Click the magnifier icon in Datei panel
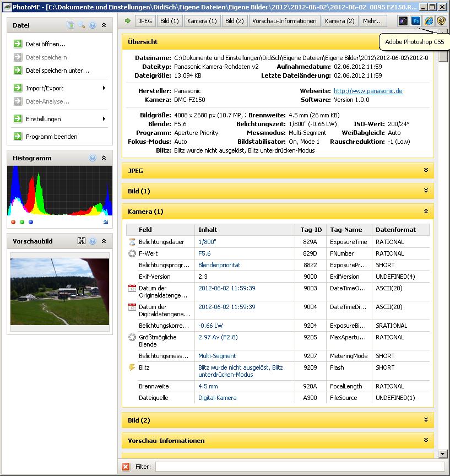 pyautogui.click(x=82, y=25)
